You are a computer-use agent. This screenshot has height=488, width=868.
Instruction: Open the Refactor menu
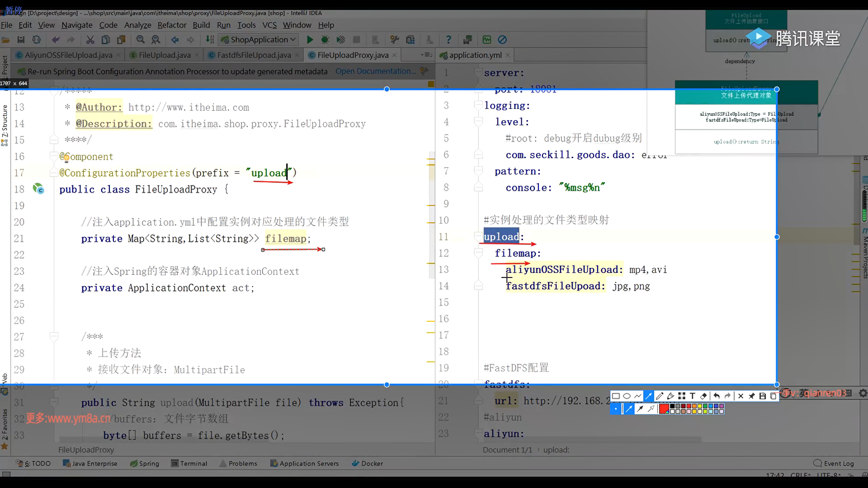point(172,25)
